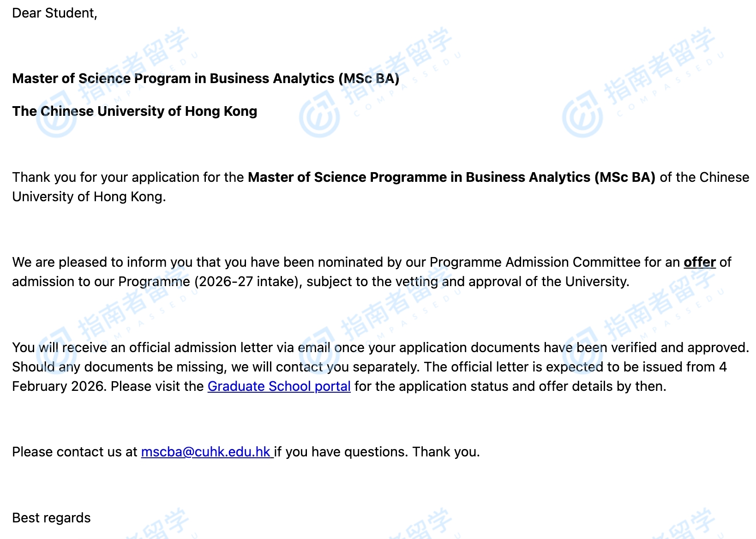This screenshot has width=756, height=539.
Task: Click the "Please contact us at" text
Action: click(x=75, y=452)
